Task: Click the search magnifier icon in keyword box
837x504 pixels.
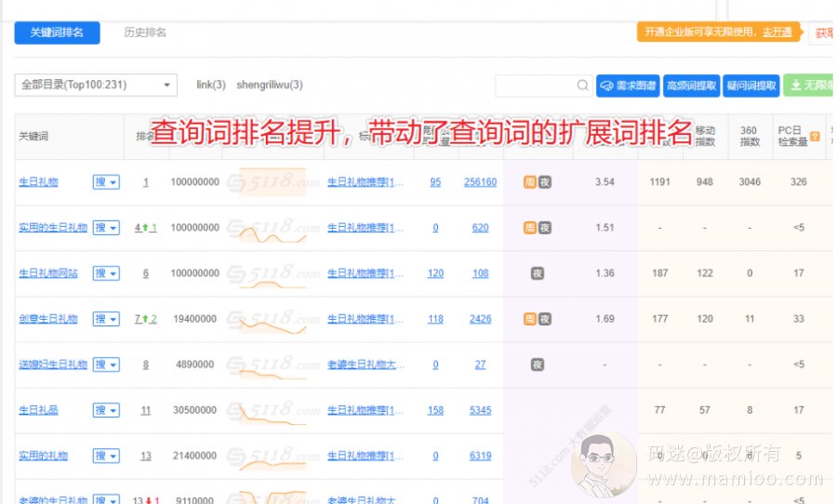Action: pyautogui.click(x=583, y=86)
